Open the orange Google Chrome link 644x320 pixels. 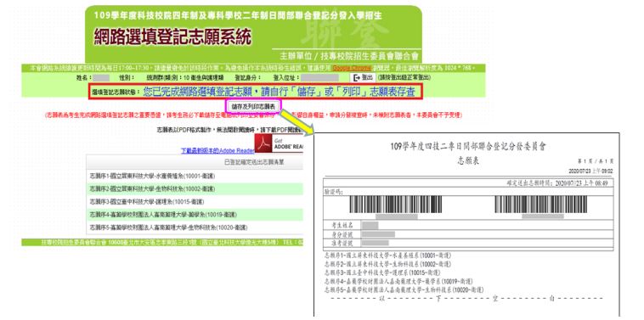click(347, 68)
